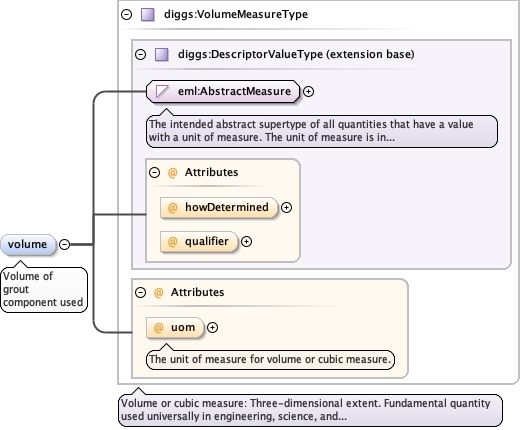521x430 pixels.
Task: Select the eml:AbstractMeasure label
Action: click(x=234, y=91)
